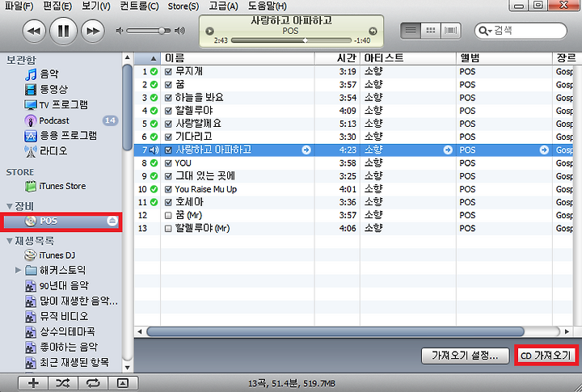Screen dimensions: 582x392
Task: Click the display left play arrow icon
Action: [209, 32]
